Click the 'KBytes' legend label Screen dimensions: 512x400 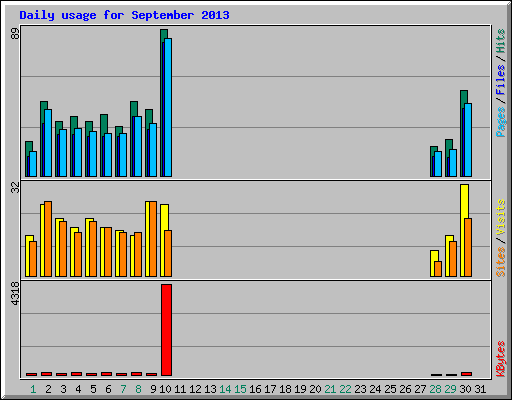500,359
